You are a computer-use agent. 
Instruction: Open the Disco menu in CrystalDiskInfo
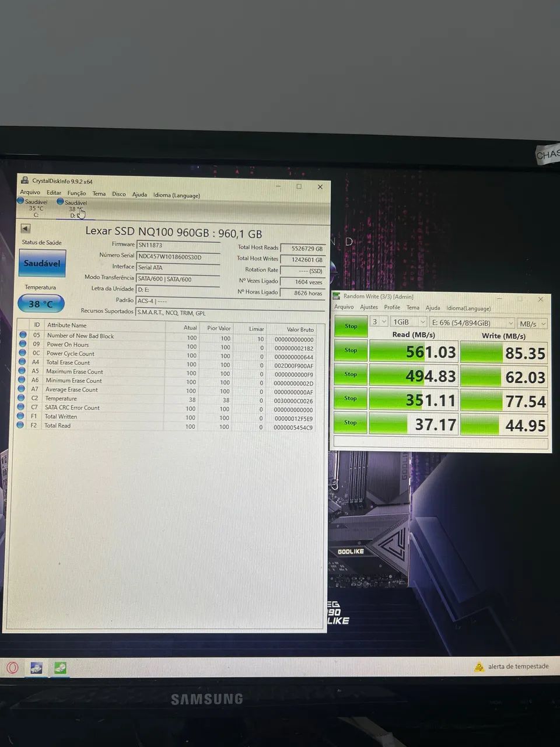click(x=119, y=194)
